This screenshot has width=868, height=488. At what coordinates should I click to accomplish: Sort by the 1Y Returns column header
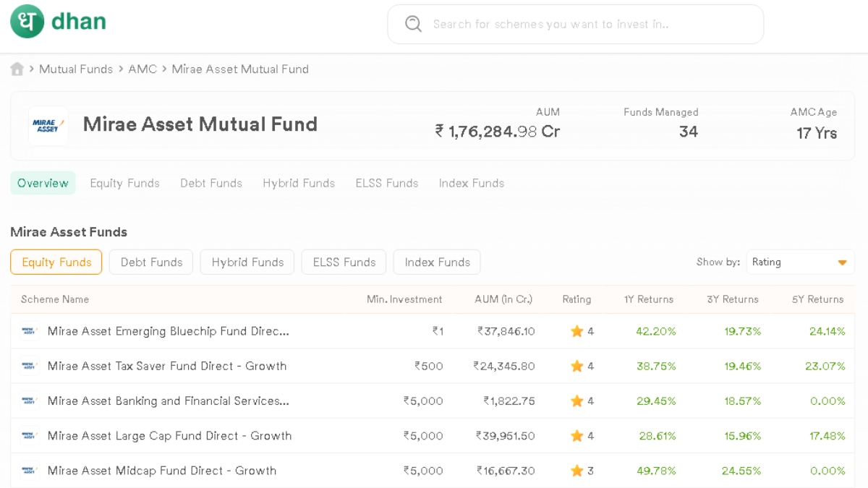click(648, 299)
